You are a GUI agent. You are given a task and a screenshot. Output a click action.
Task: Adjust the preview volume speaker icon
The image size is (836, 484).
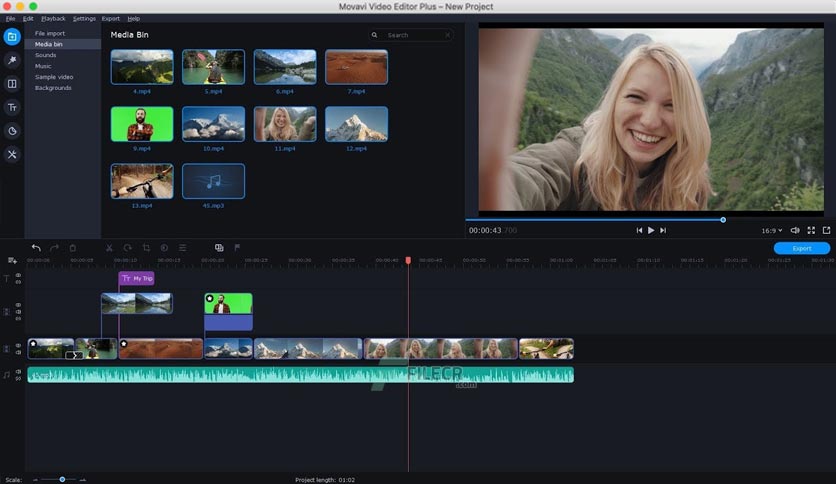pos(794,230)
